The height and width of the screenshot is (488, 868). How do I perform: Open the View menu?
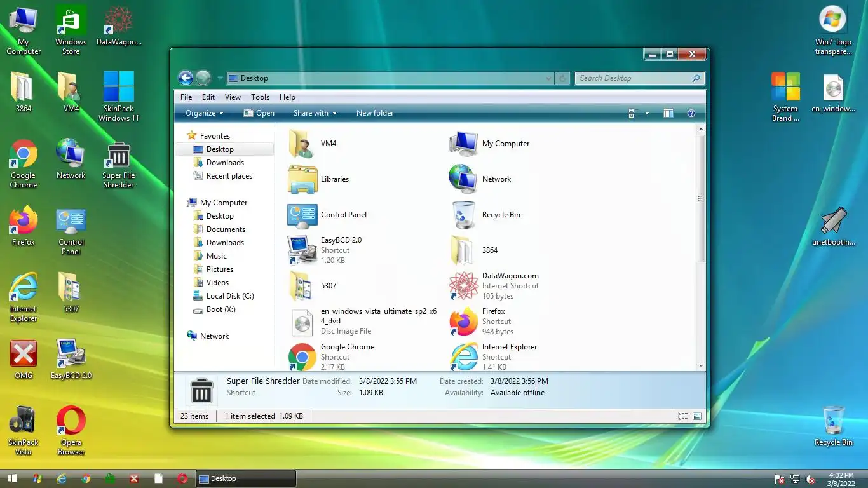pos(233,97)
